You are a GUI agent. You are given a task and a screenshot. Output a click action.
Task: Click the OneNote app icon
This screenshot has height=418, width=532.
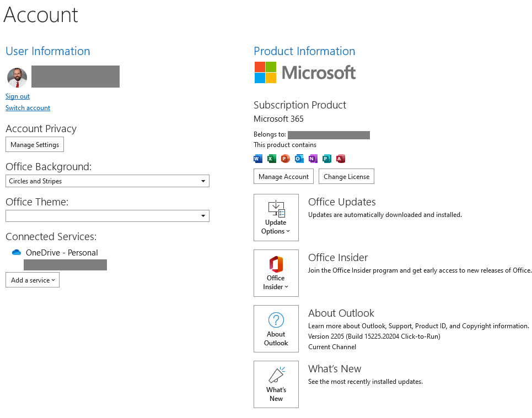point(313,158)
